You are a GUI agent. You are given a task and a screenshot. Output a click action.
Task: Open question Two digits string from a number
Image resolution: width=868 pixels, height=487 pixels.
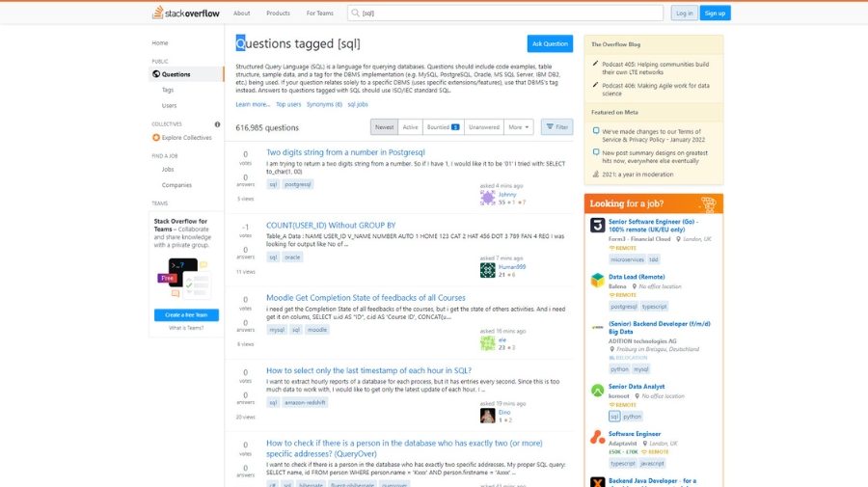[x=345, y=152]
